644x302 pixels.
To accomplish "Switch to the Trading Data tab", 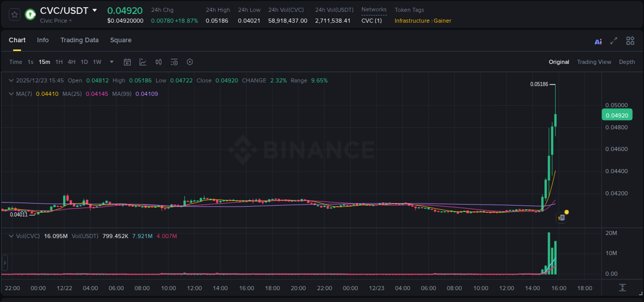I will [x=79, y=40].
